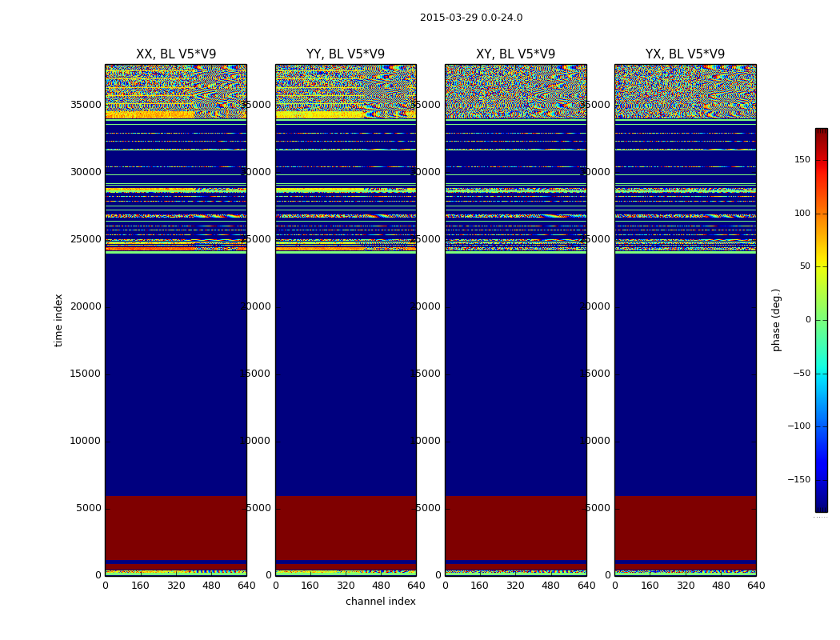This screenshot has width=840, height=640.
Task: Click the "phase (deg.)" colorbar label
Action: (x=776, y=319)
